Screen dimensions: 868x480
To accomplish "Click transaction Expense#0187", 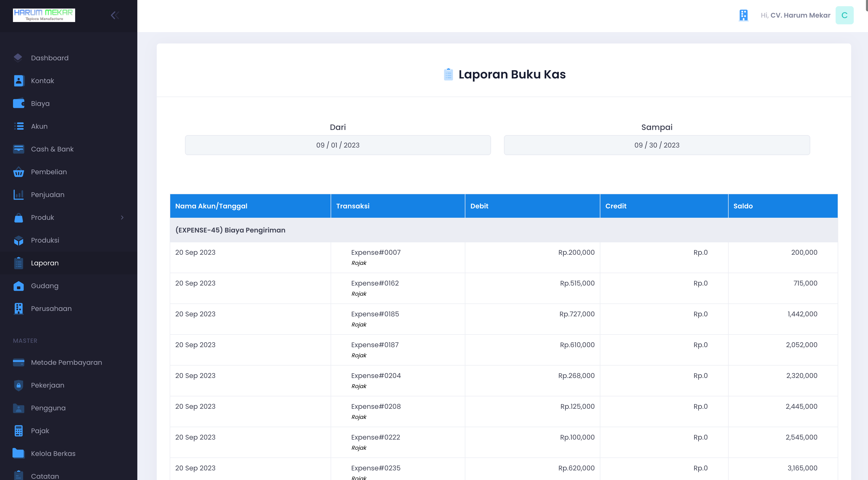I will pyautogui.click(x=375, y=345).
